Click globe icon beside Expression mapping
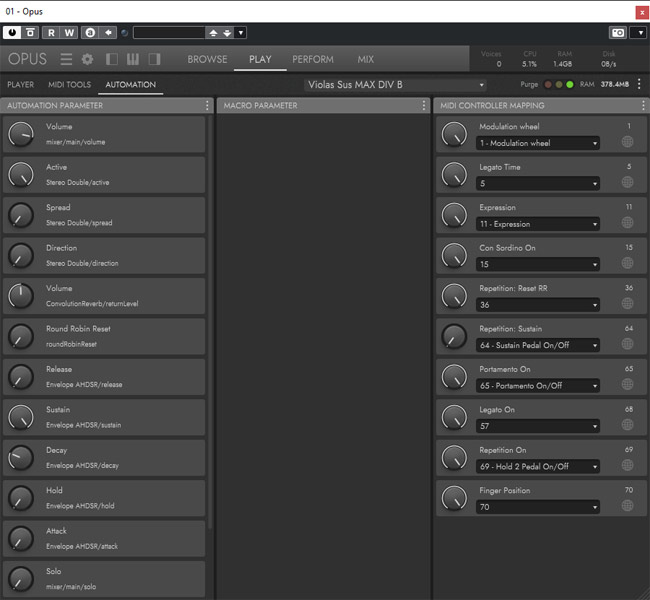 tap(627, 223)
